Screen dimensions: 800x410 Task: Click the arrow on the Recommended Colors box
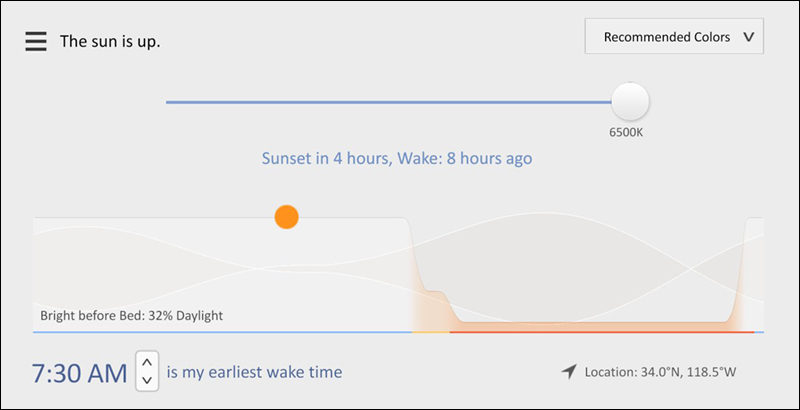point(747,38)
